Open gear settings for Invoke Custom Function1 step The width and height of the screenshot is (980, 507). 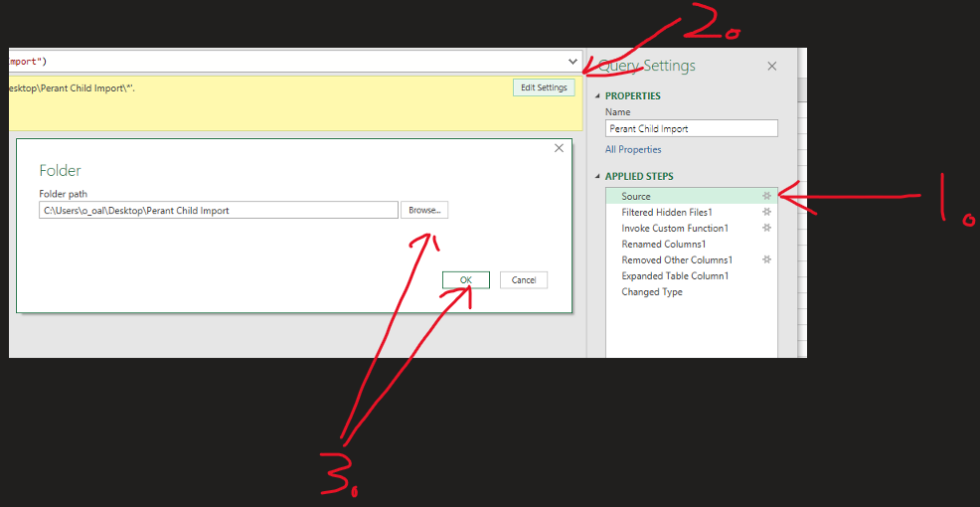pos(766,228)
